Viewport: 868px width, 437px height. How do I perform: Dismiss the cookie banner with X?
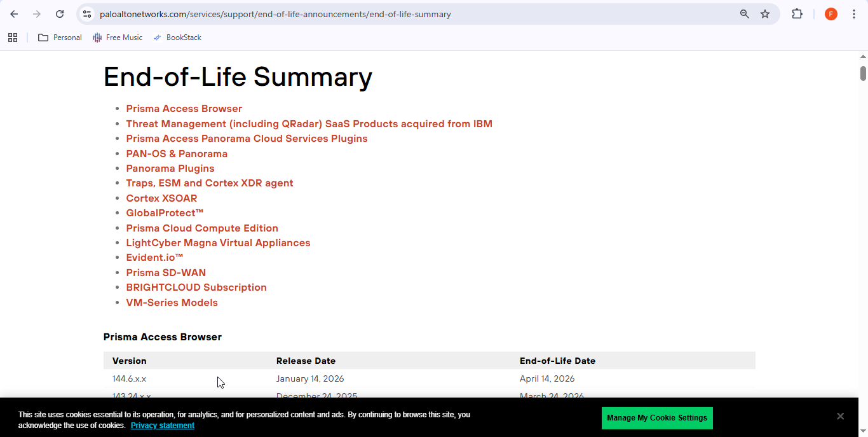point(840,416)
